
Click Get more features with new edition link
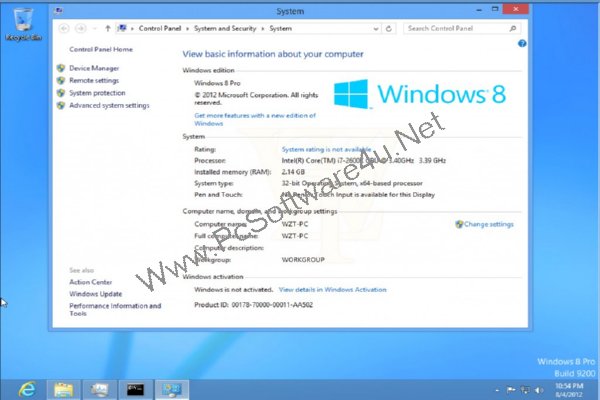click(x=255, y=119)
